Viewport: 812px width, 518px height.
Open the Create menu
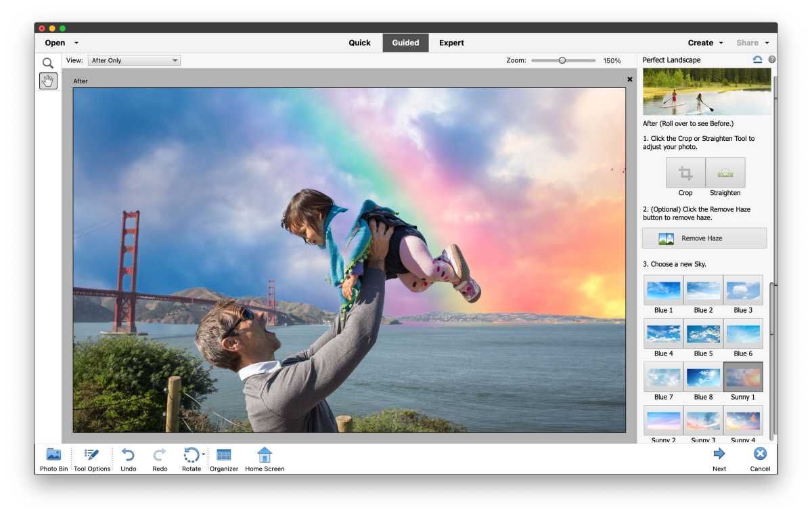point(702,42)
